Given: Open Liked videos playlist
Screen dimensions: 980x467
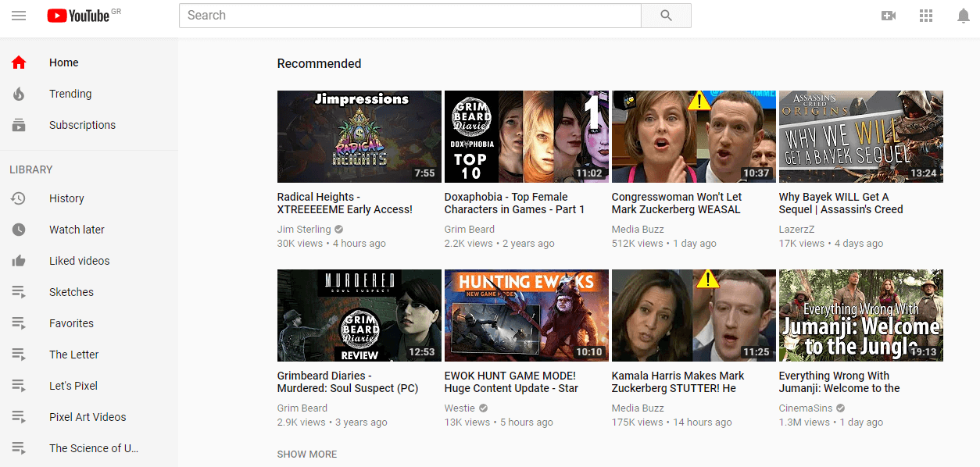Looking at the screenshot, I should [x=79, y=261].
